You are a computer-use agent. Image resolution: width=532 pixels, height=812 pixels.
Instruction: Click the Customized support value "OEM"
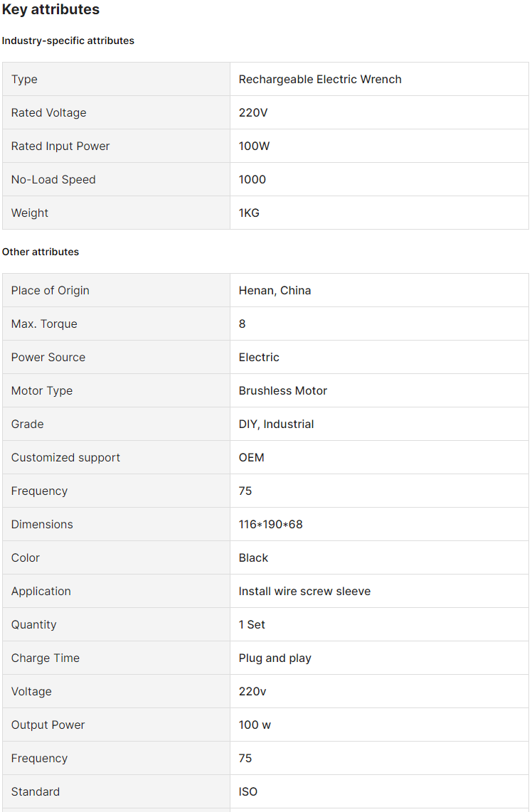click(x=252, y=457)
